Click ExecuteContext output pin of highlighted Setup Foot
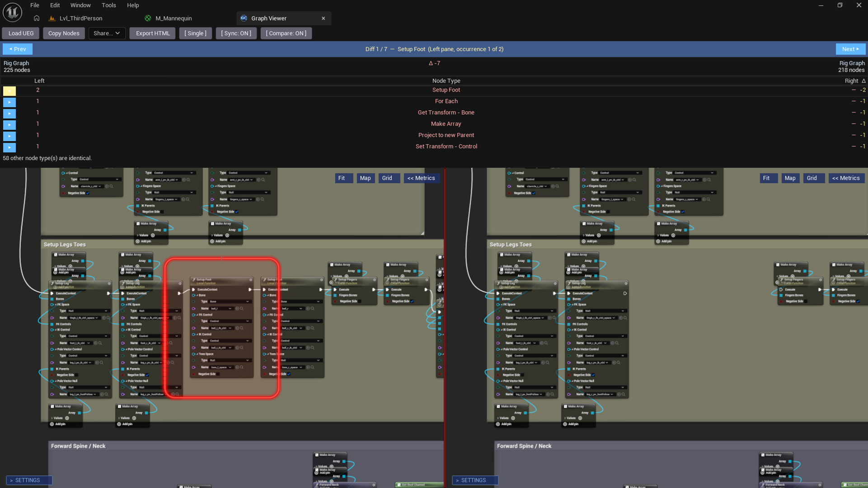 pos(250,290)
